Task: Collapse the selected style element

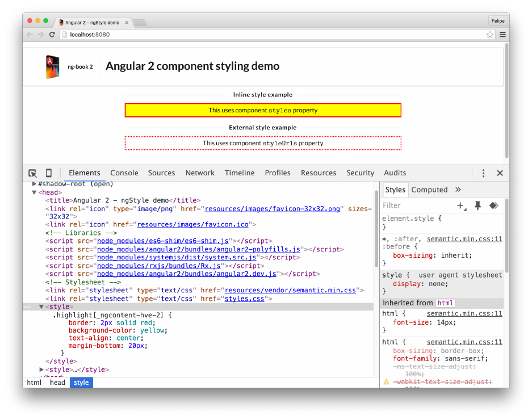Action: 41,306
